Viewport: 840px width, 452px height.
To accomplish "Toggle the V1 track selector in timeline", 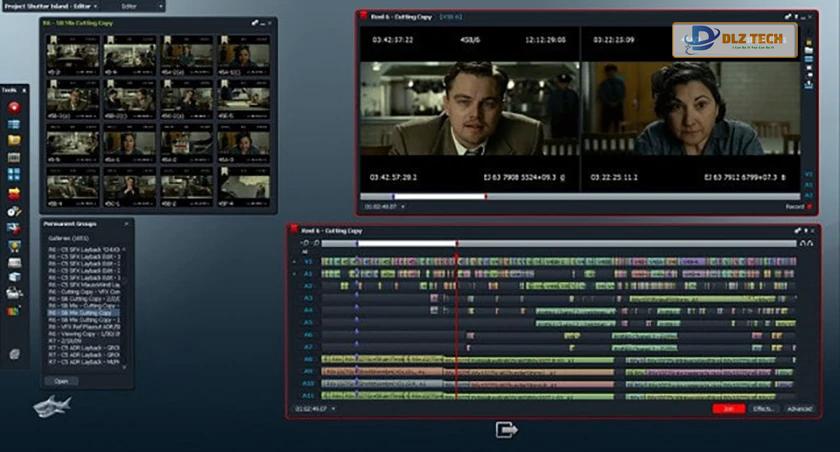I will coord(308,261).
